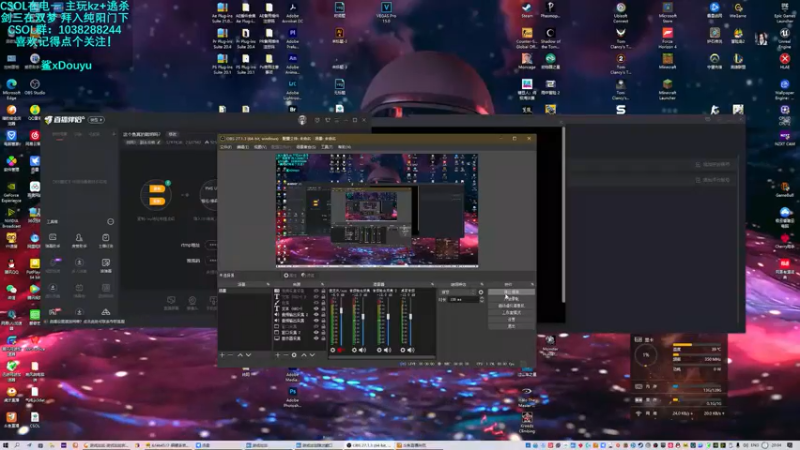The image size is (800, 450).
Task: Toggle visibility of 显示器采集 source
Action: pos(316,338)
